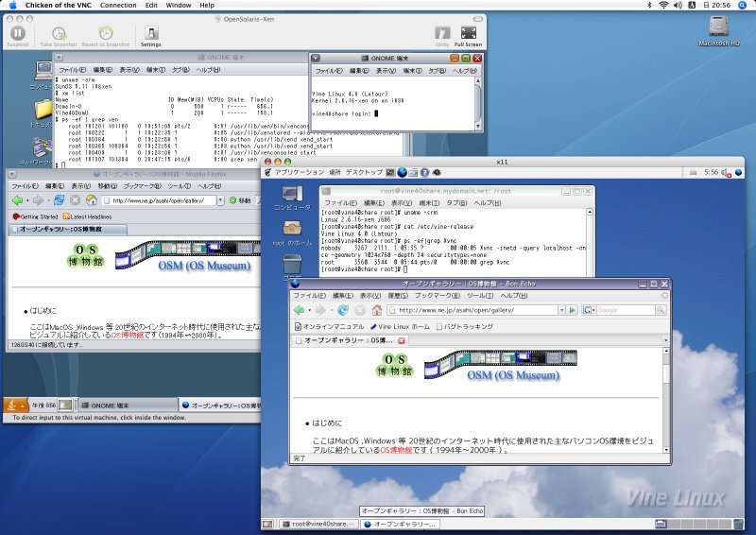Click the Wi-Fi status icon in the menu bar

tap(663, 6)
